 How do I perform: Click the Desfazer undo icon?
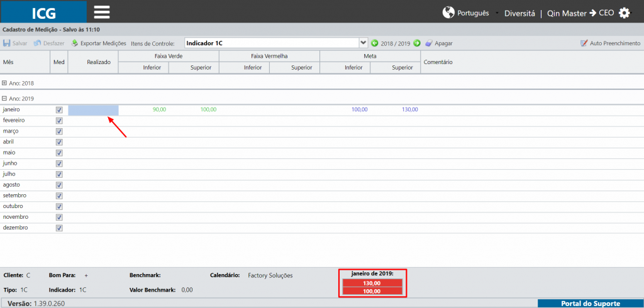tap(37, 43)
